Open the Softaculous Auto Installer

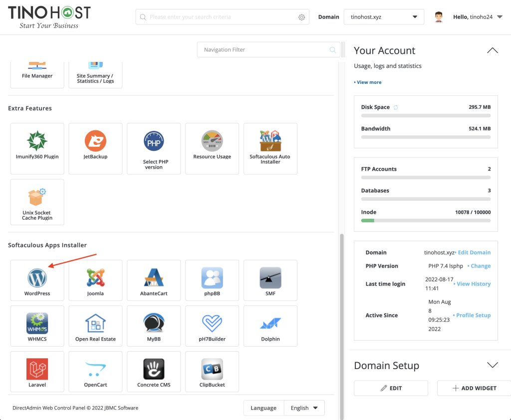coord(270,149)
